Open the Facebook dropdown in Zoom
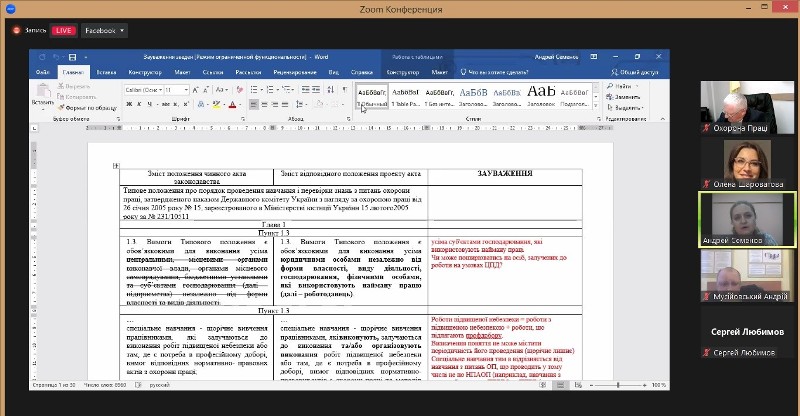The image size is (800, 416). (105, 31)
